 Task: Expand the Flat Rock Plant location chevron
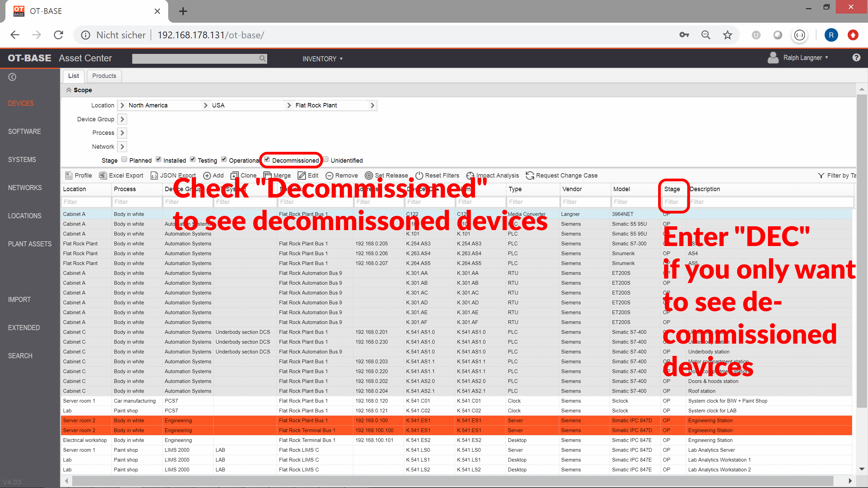click(x=289, y=105)
